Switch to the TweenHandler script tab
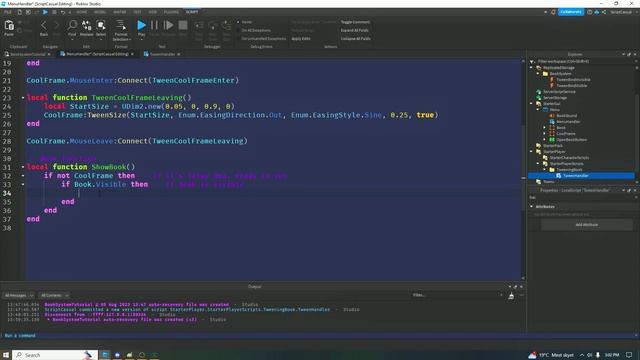 [162, 54]
